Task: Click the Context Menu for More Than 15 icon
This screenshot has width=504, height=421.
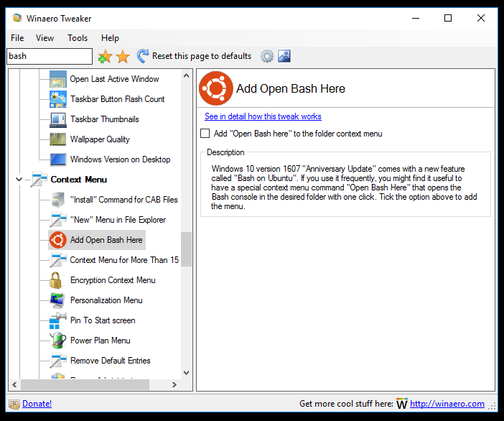Action: pos(58,260)
